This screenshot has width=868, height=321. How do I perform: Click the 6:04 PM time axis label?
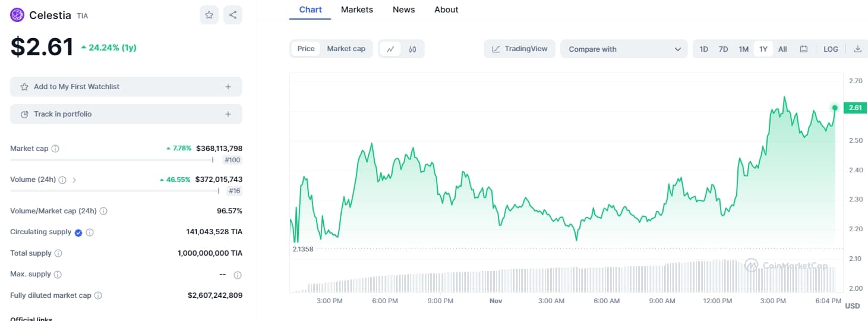(828, 301)
